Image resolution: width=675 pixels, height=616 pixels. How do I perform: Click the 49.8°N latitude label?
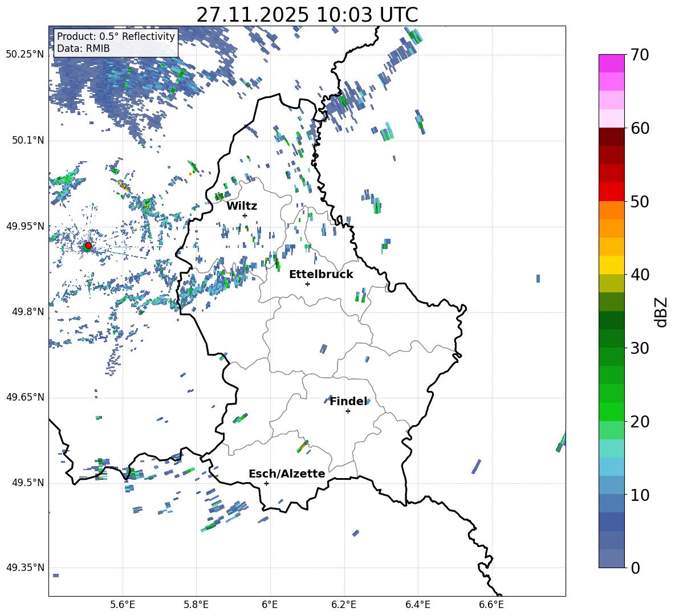(27, 312)
